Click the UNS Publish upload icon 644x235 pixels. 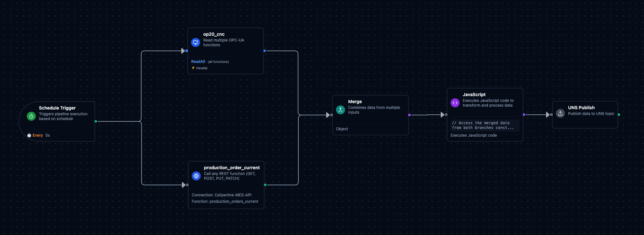(x=560, y=113)
